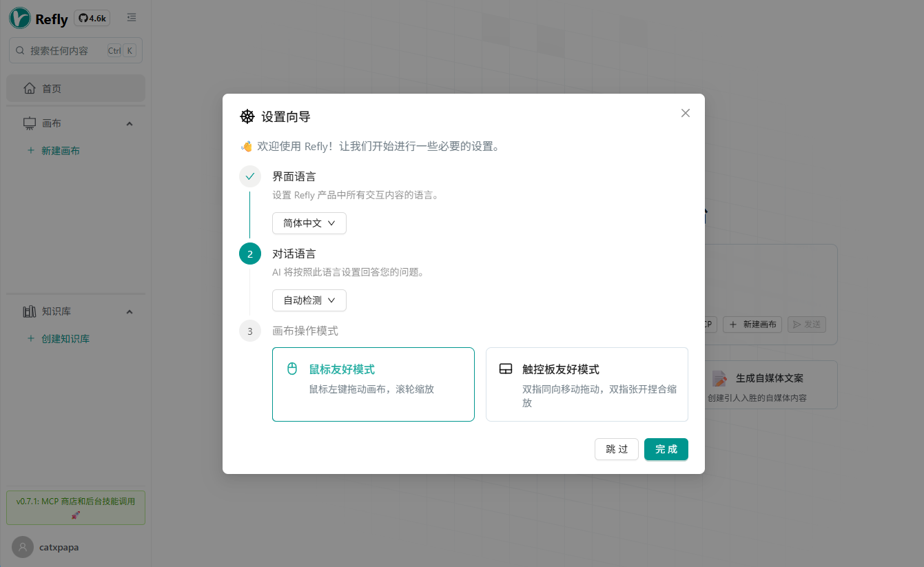This screenshot has width=924, height=567.
Task: Collapse the 画布 section chevron
Action: point(130,124)
